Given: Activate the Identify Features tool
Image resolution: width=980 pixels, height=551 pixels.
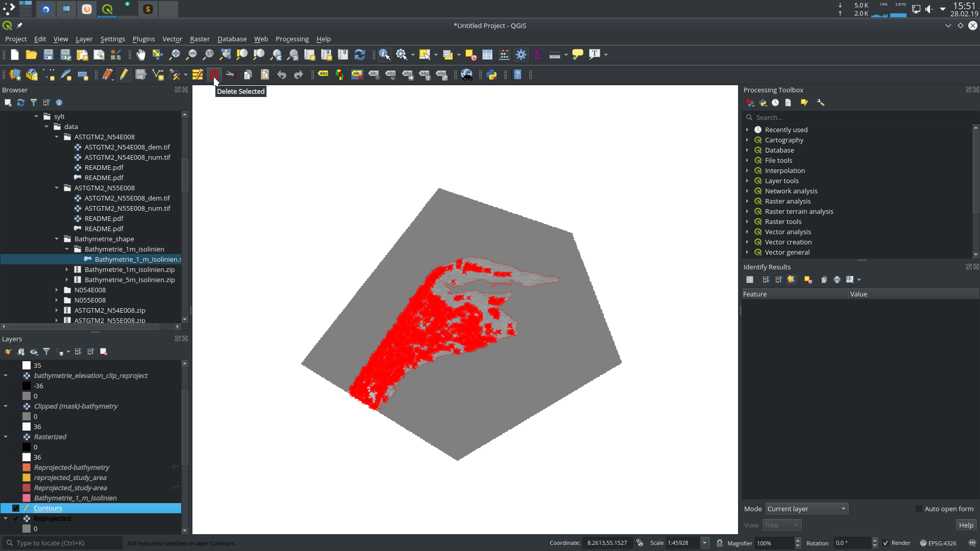Looking at the screenshot, I should 384,55.
